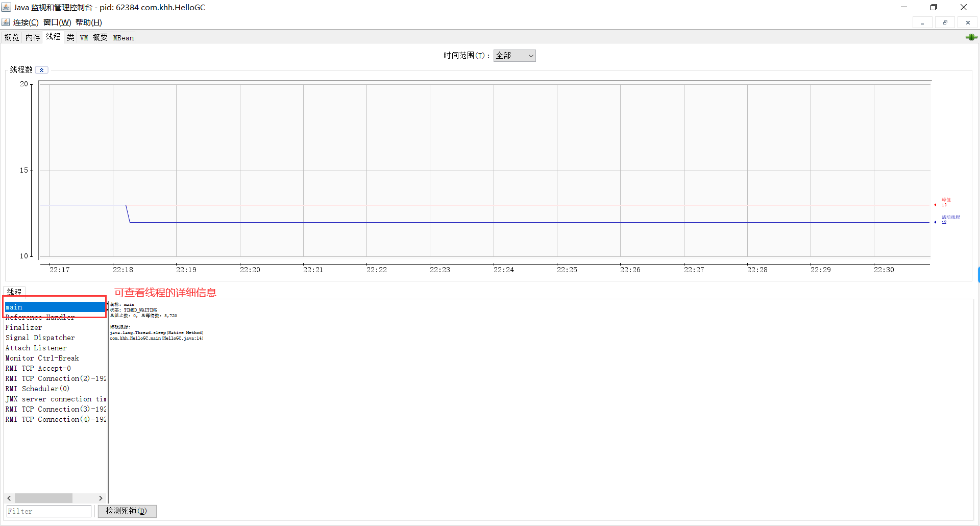Click the green connection status icon

(x=971, y=37)
